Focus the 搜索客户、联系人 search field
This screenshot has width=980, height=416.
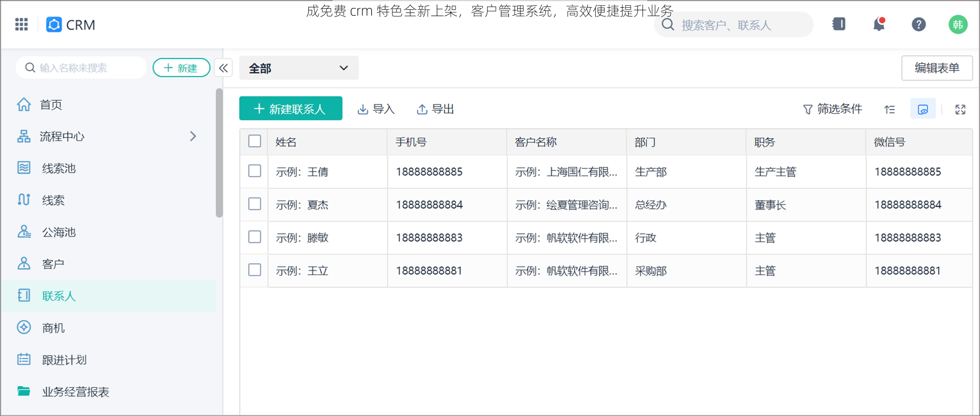click(734, 24)
